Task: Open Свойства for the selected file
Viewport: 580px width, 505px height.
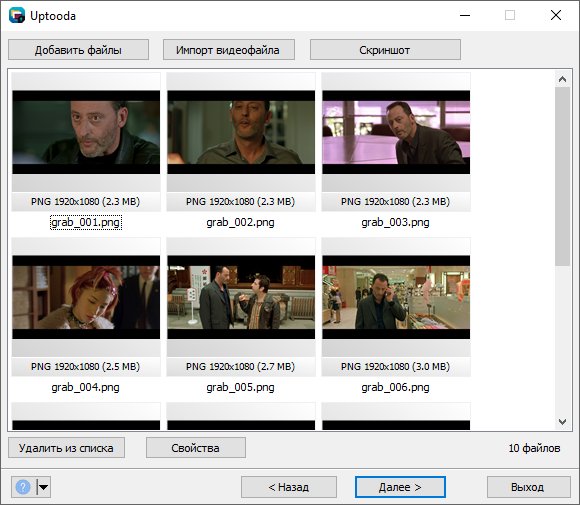Action: [196, 448]
